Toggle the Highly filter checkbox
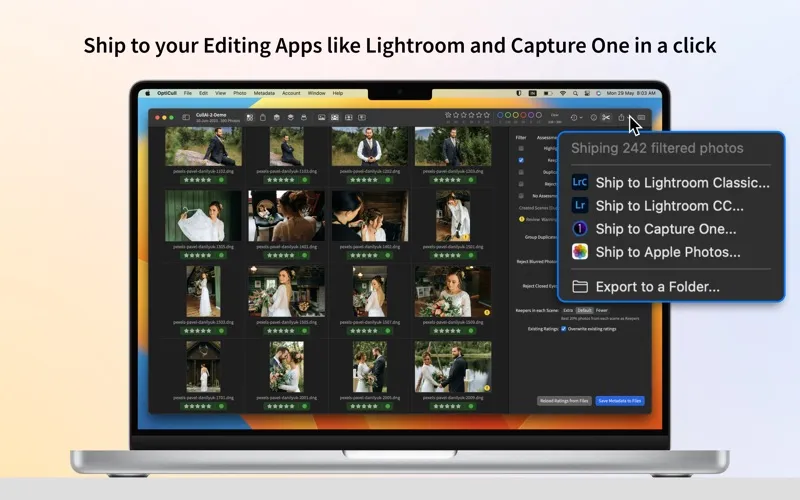Image resolution: width=800 pixels, height=500 pixels. click(x=521, y=148)
